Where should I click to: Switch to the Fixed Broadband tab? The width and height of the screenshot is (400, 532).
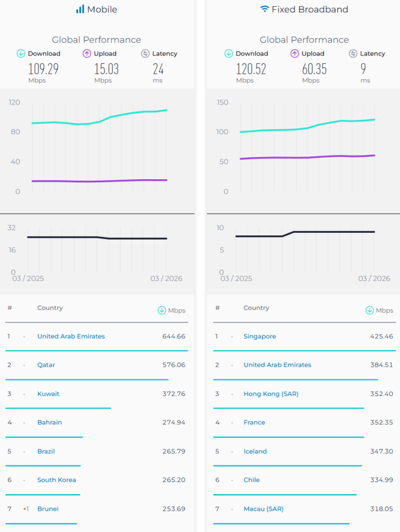304,9
